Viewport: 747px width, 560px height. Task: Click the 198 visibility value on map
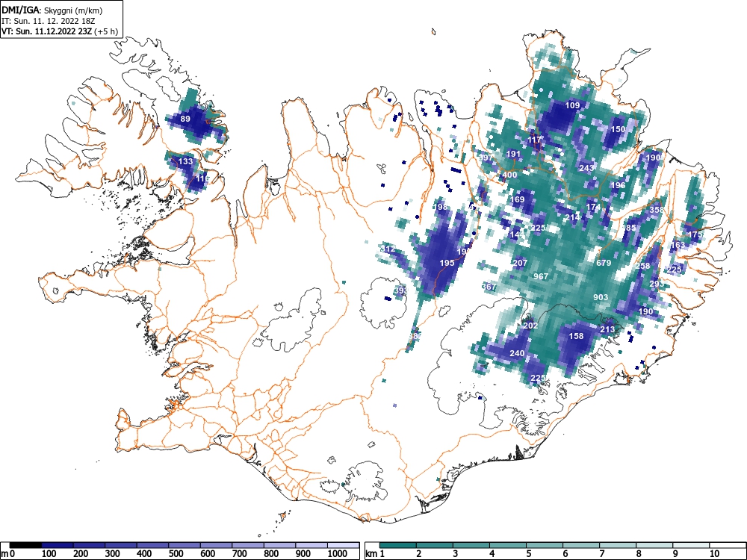click(441, 207)
